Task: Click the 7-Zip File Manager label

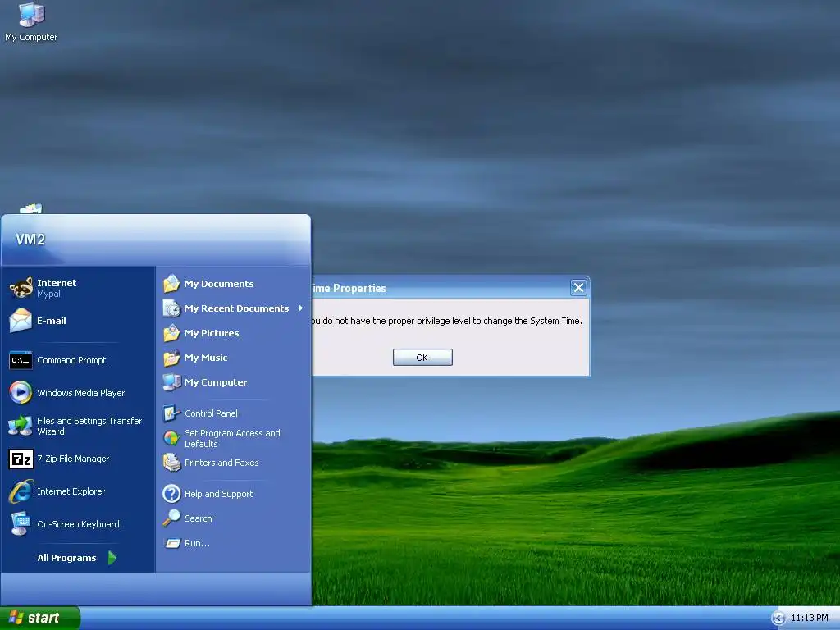Action: click(73, 459)
